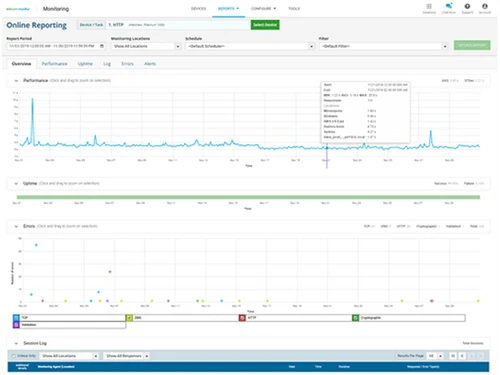Image resolution: width=500 pixels, height=375 pixels.
Task: Collapse the Uptime section
Action: tap(16, 184)
